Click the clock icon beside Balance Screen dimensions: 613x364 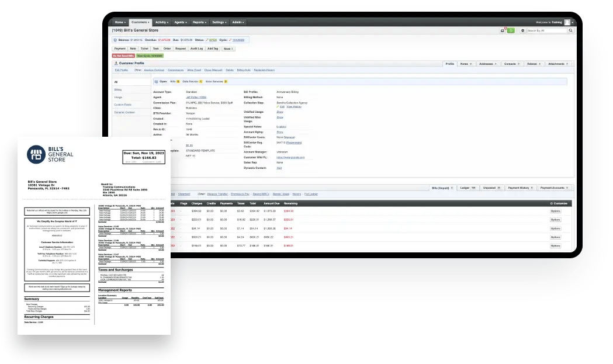[115, 40]
